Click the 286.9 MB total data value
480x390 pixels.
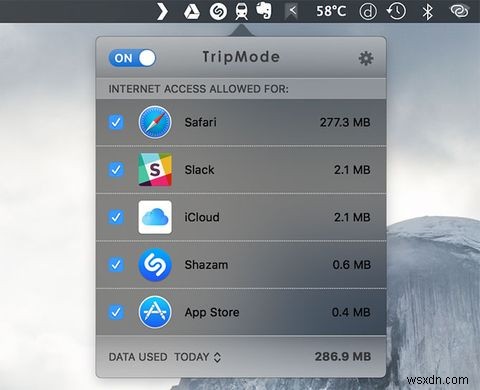pos(343,357)
